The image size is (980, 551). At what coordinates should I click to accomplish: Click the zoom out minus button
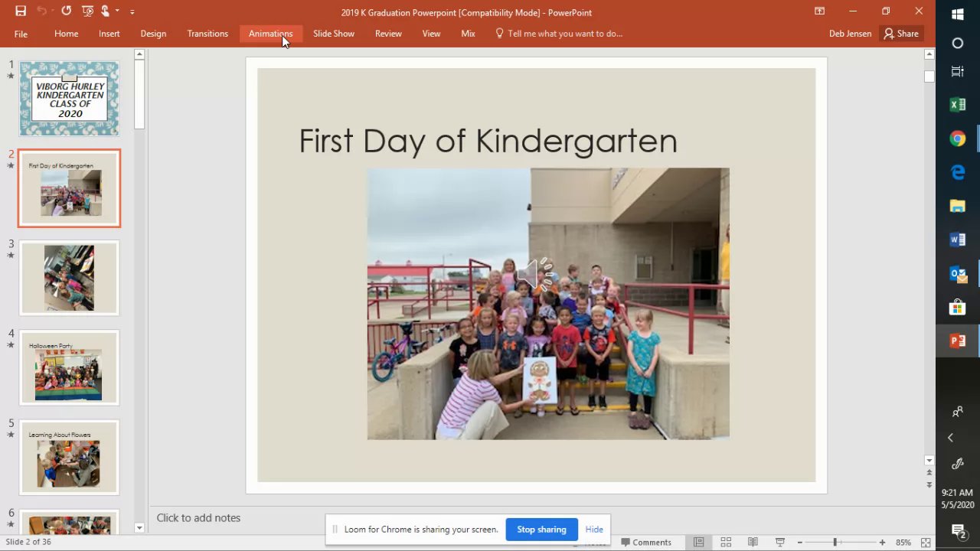[x=800, y=543]
